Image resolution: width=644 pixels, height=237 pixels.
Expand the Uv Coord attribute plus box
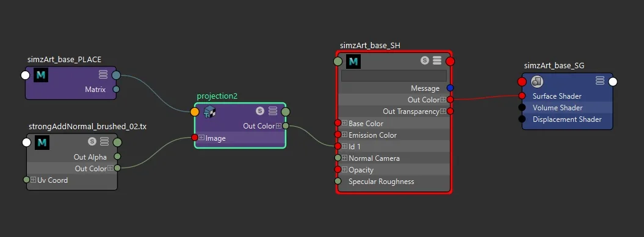click(33, 180)
